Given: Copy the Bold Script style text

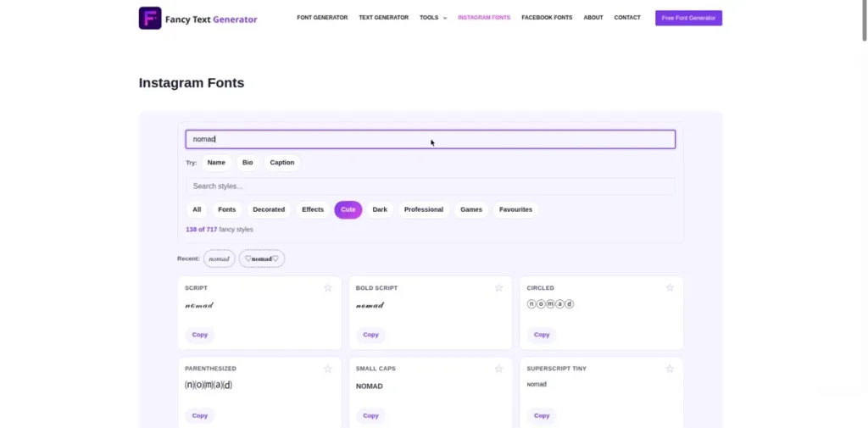Looking at the screenshot, I should (x=371, y=335).
